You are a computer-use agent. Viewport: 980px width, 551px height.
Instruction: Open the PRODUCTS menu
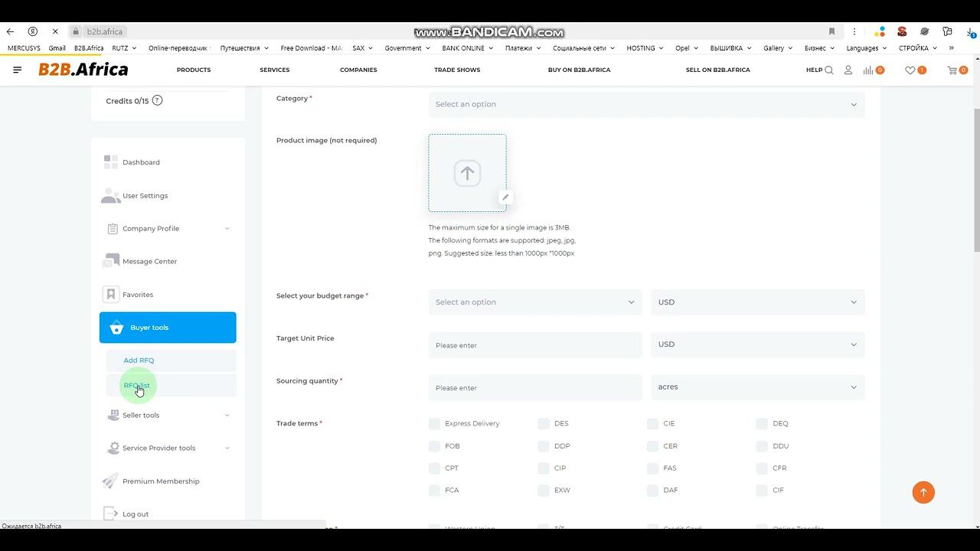pos(194,70)
